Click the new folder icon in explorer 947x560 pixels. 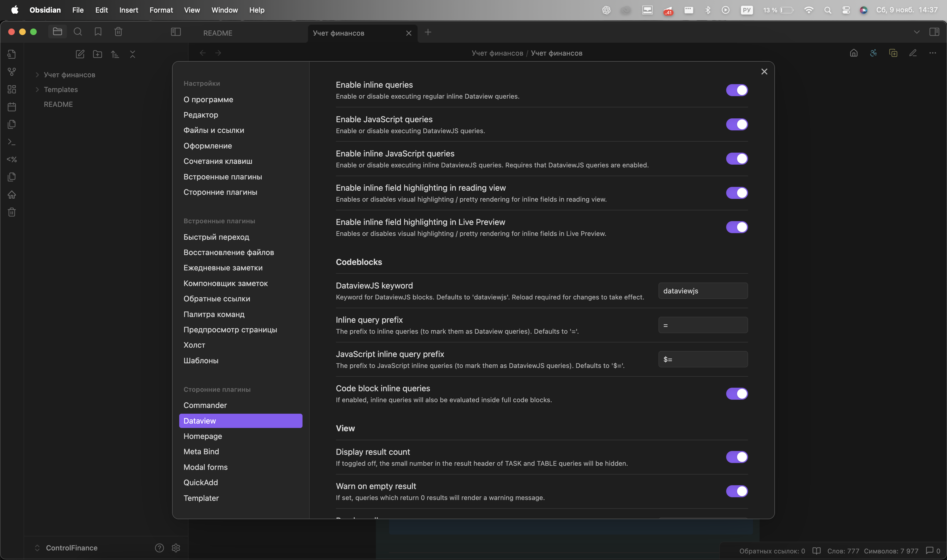click(97, 54)
